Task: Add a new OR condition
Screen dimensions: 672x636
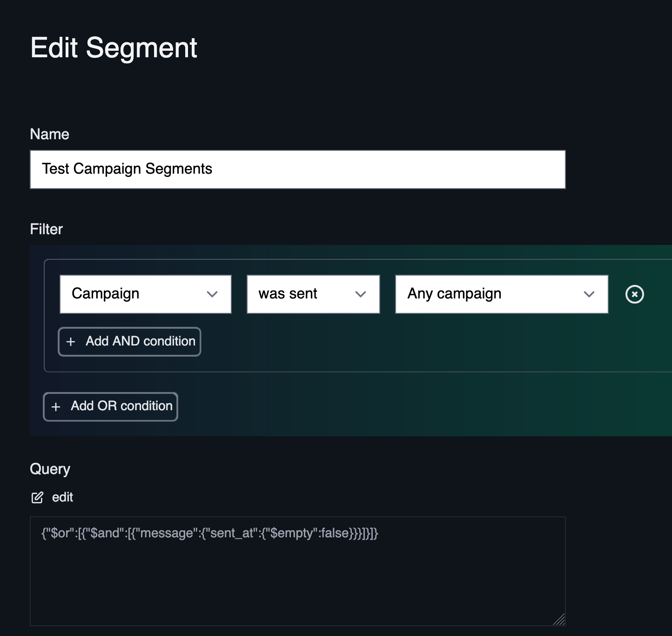Action: pyautogui.click(x=111, y=406)
